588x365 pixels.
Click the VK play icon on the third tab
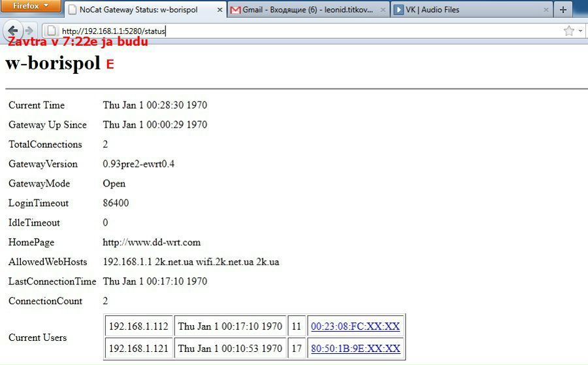398,10
